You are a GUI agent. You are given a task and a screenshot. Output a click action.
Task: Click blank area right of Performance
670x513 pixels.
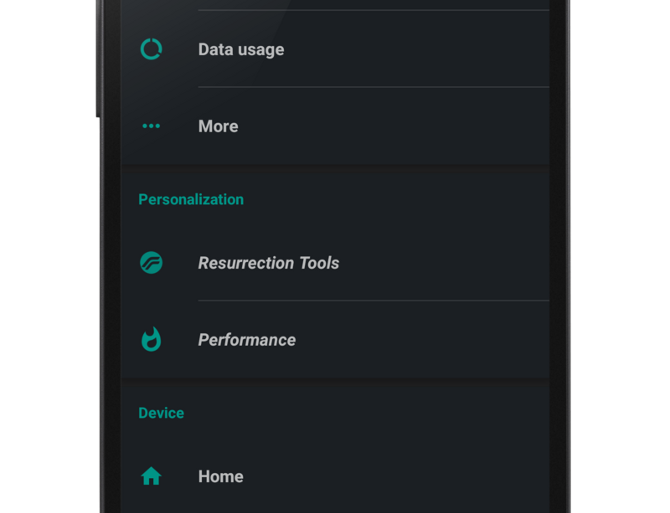click(430, 340)
